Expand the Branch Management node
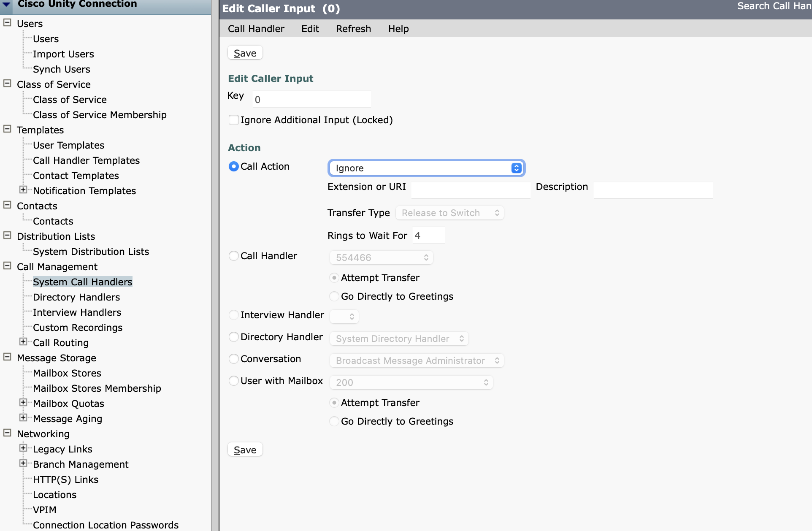Screen dimensions: 812x531 pos(23,463)
